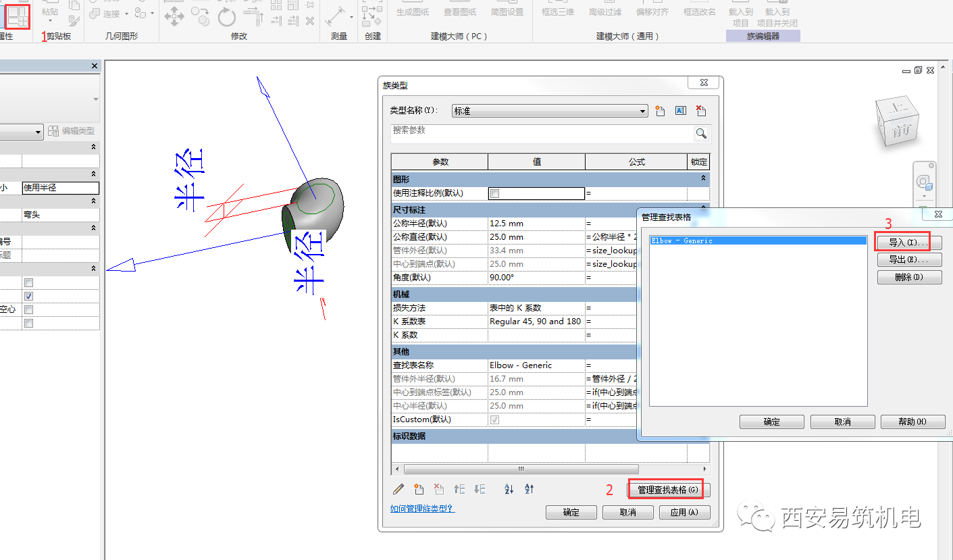
Task: Delete the current family type
Action: 701,111
